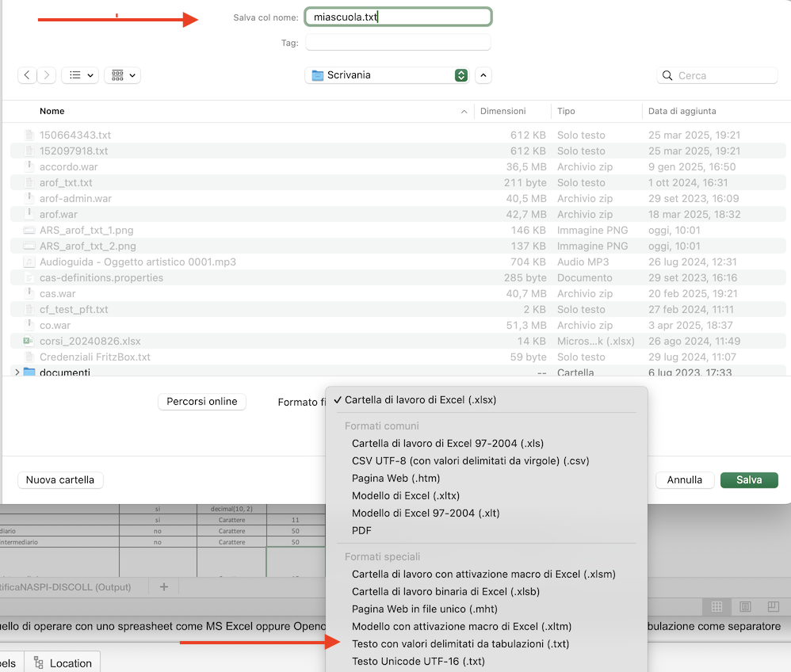Choose Testo con valori delimitati da tabulazioni (.txt)

click(460, 643)
